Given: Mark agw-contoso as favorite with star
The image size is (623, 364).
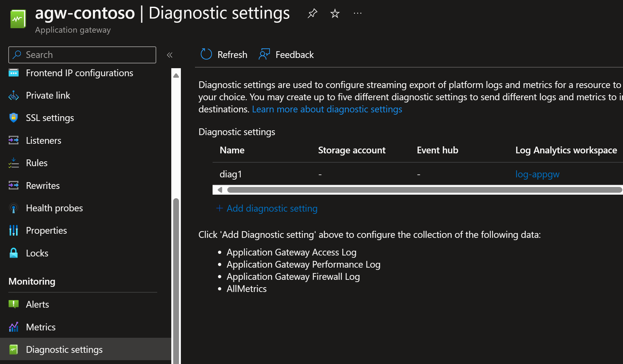Looking at the screenshot, I should click(x=335, y=13).
